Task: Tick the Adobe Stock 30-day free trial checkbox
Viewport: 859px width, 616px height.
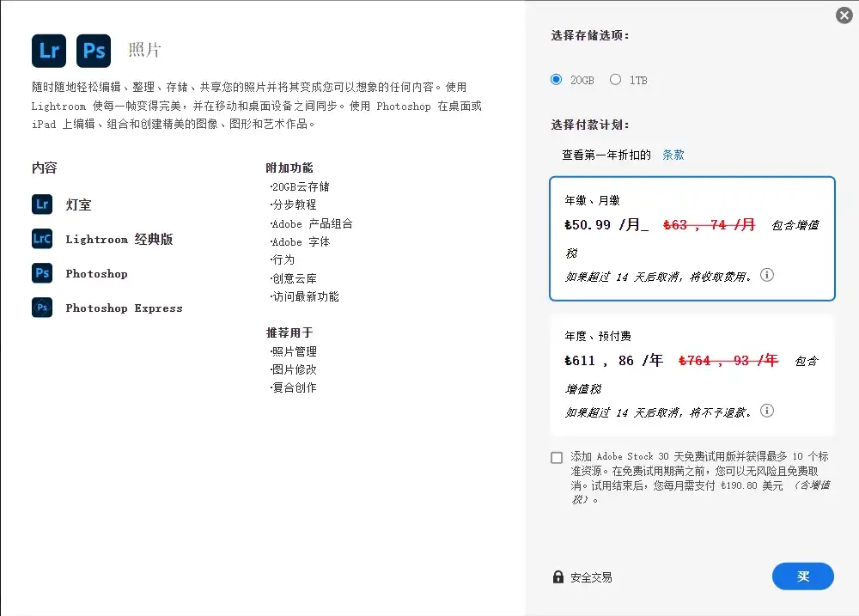Action: (x=557, y=458)
